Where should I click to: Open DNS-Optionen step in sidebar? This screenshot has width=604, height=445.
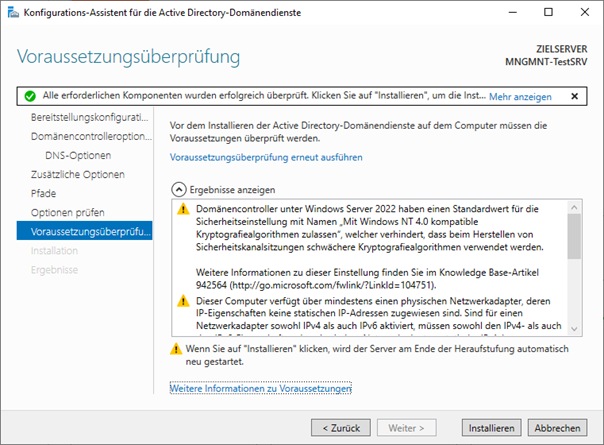[x=78, y=155]
